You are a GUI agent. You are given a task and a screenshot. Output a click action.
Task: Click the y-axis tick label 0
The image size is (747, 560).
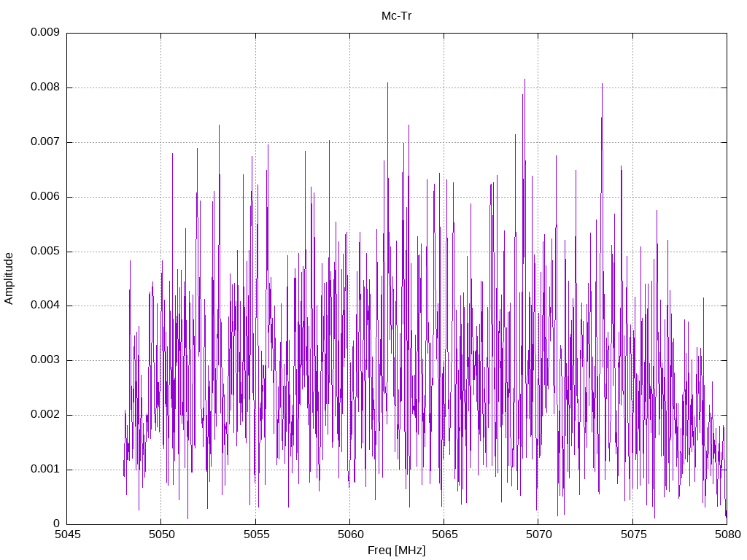tap(57, 524)
